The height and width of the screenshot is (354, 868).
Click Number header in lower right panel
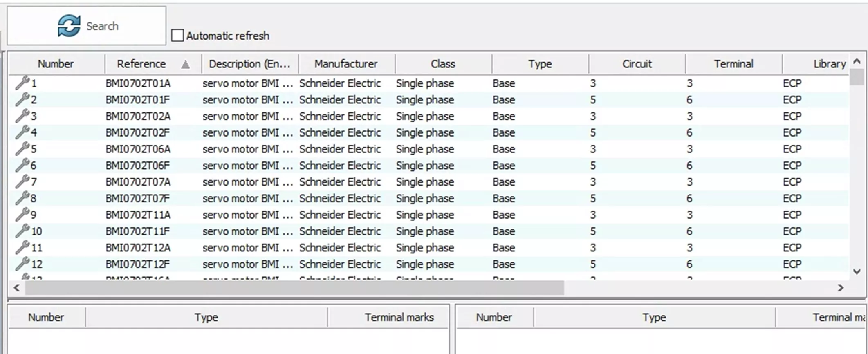click(494, 317)
